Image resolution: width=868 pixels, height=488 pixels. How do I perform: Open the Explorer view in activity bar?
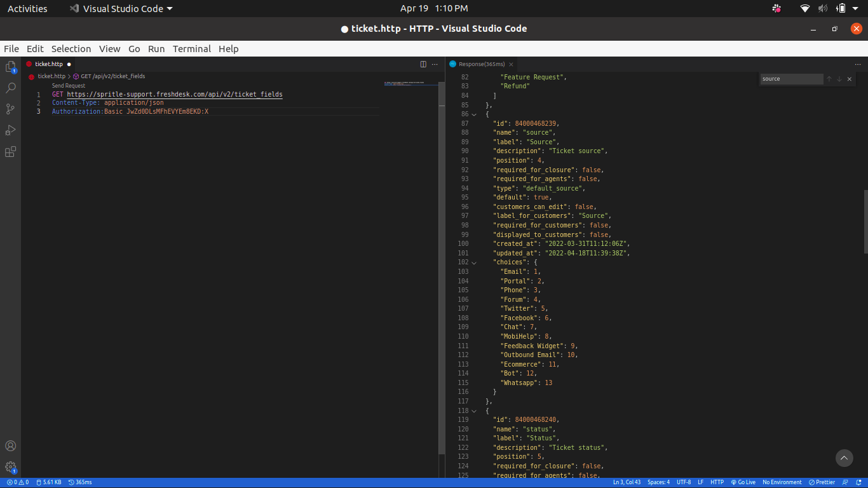click(10, 67)
